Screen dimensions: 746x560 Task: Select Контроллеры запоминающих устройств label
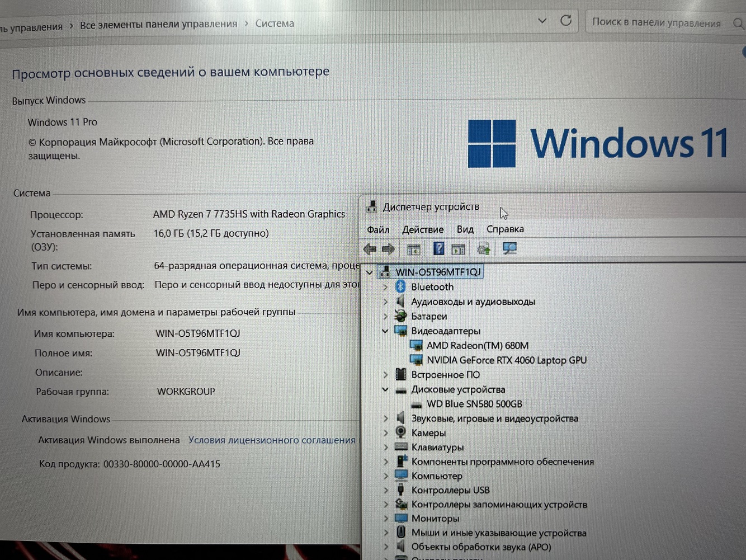499,505
